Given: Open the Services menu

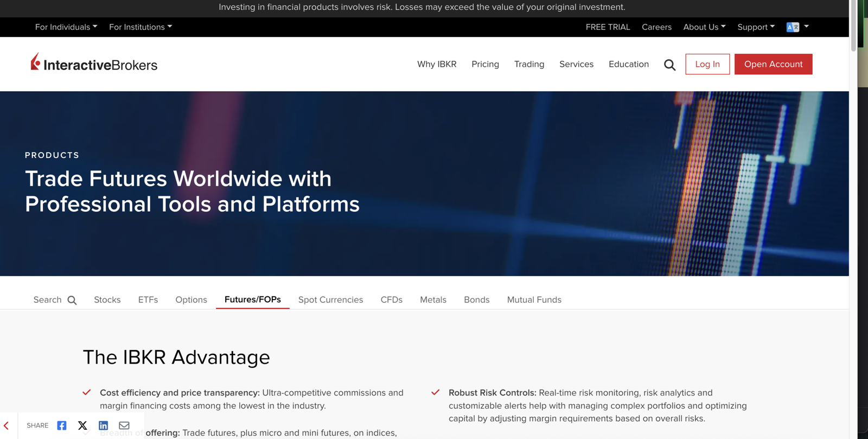Looking at the screenshot, I should click(x=576, y=64).
